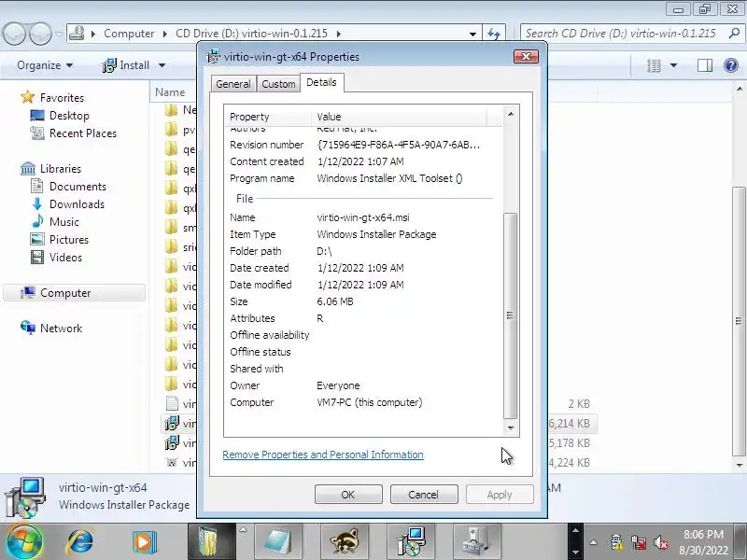Image resolution: width=747 pixels, height=560 pixels.
Task: Click the installer package taskbar icon
Action: coord(411,542)
